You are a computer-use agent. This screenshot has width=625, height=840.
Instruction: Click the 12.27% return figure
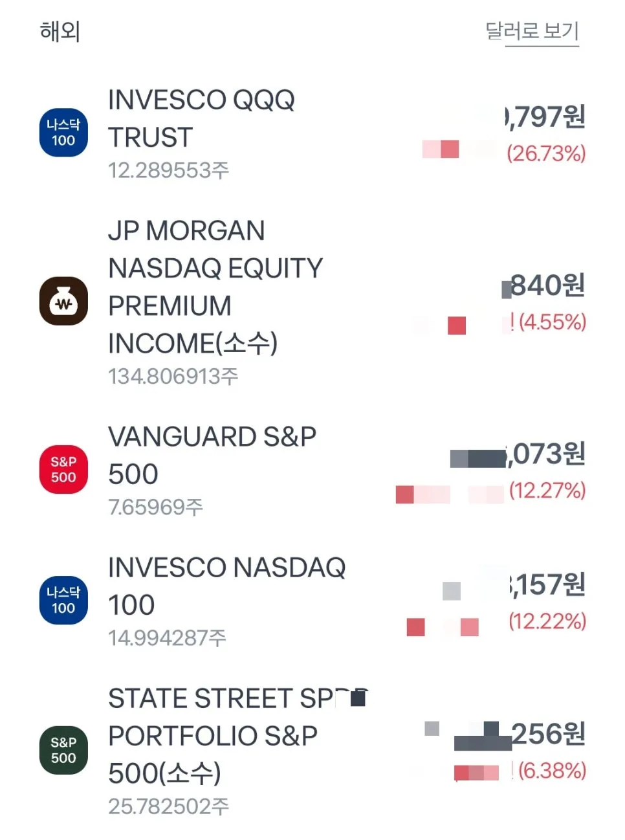tap(547, 490)
